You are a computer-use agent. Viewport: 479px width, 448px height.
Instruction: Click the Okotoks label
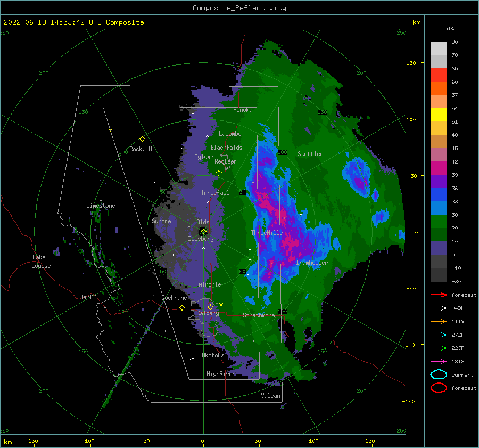[213, 355]
